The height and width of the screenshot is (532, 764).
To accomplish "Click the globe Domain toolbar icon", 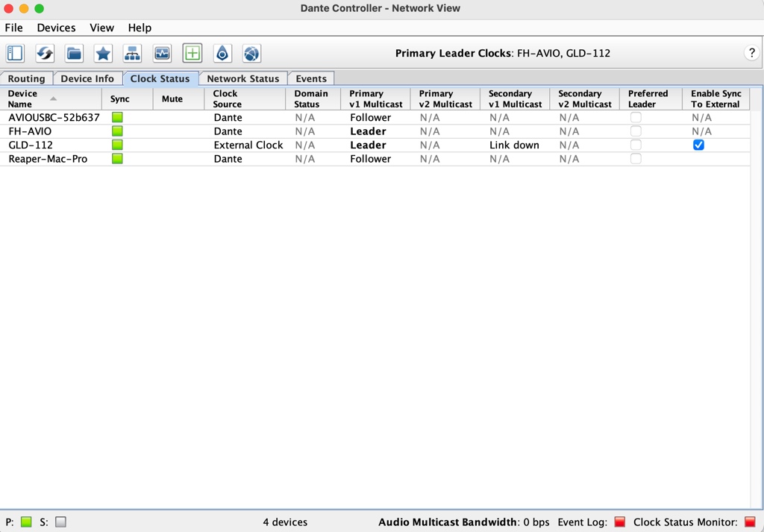I will 252,53.
